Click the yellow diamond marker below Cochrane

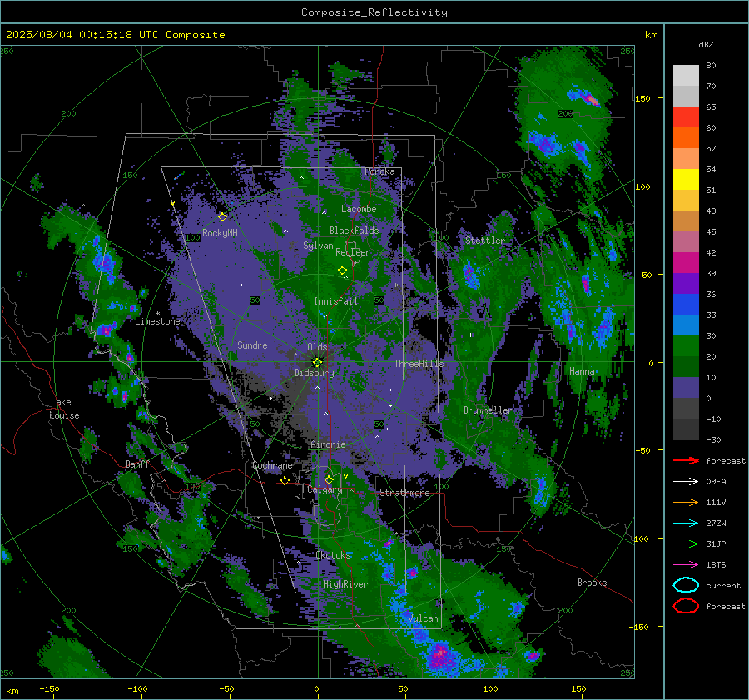tap(285, 480)
